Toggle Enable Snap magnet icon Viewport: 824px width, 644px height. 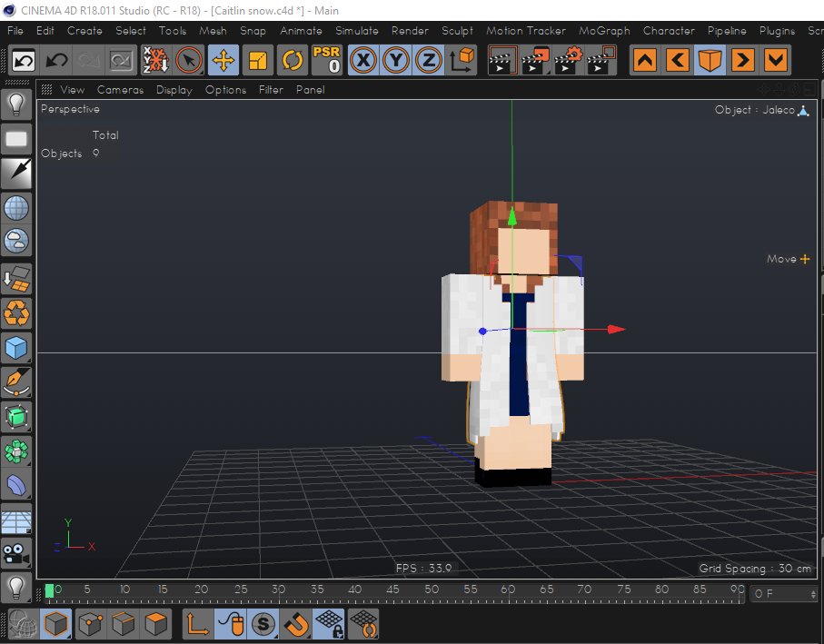click(296, 625)
